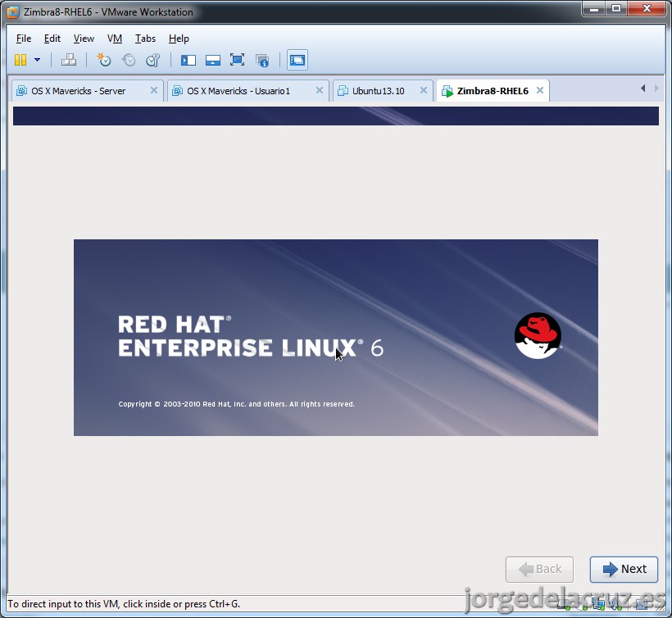
Task: Toggle the thumbnail bar view icon
Action: click(213, 60)
